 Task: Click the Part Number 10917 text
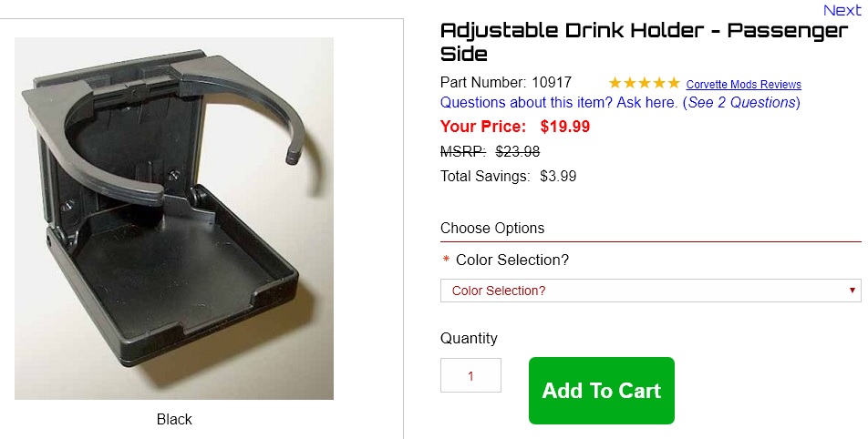pos(506,83)
